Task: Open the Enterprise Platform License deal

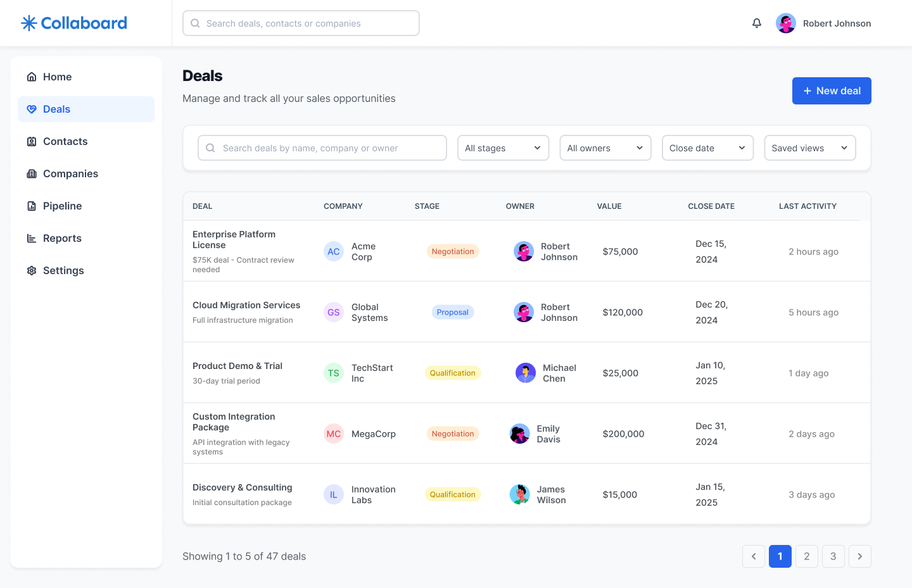Action: tap(234, 240)
